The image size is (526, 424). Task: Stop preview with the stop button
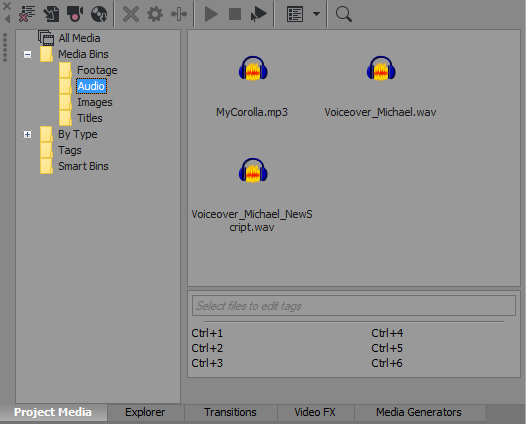235,14
